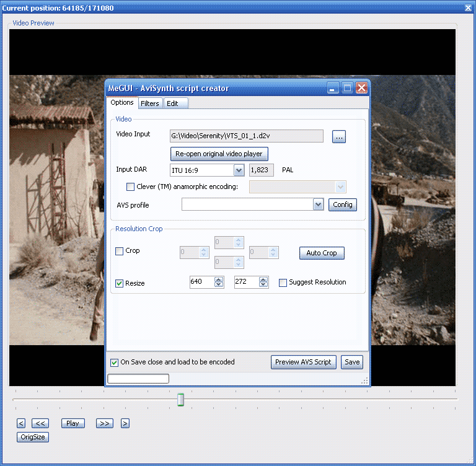The height and width of the screenshot is (466, 476).
Task: Increase the left crop value
Action: click(x=204, y=250)
